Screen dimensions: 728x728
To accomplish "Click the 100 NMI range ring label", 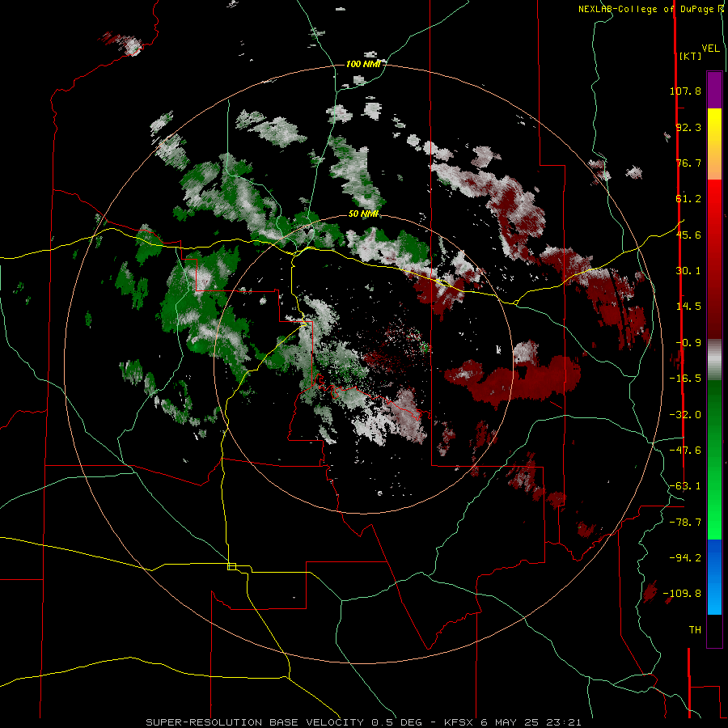I will (363, 64).
